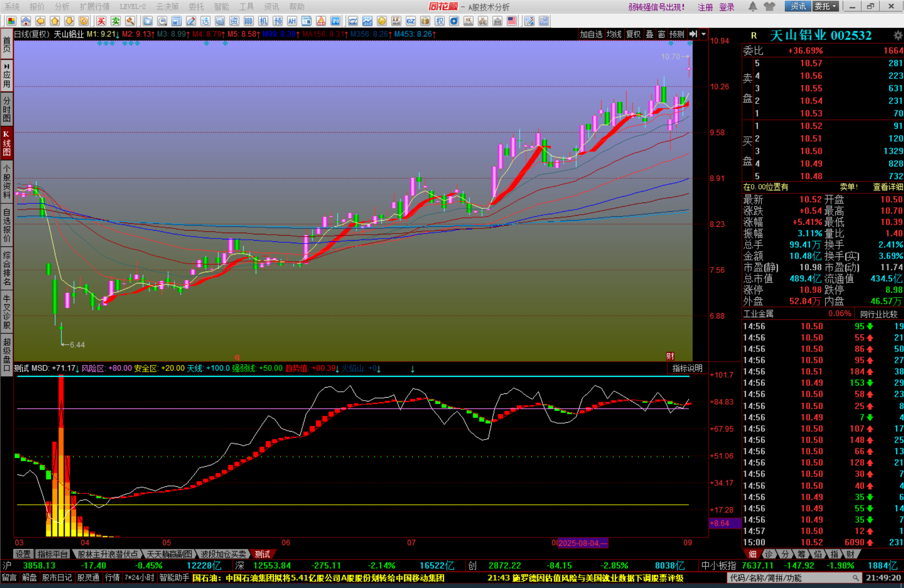Toggle the 复权 price adjustment button
Image resolution: width=904 pixels, height=588 pixels.
[633, 34]
